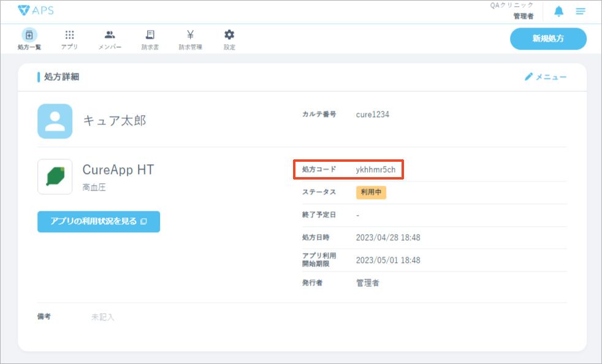This screenshot has height=364, width=602.
Task: Open 設定 settings gear
Action: click(229, 40)
